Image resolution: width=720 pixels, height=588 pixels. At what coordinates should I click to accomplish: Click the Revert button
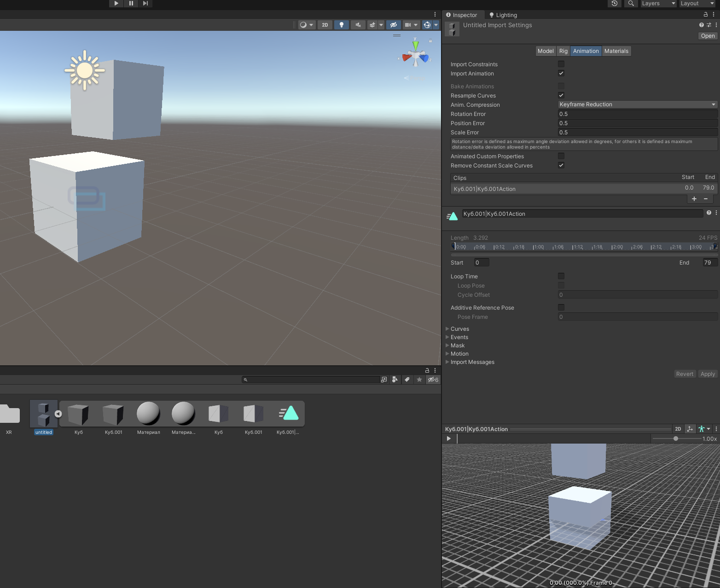[x=685, y=374]
